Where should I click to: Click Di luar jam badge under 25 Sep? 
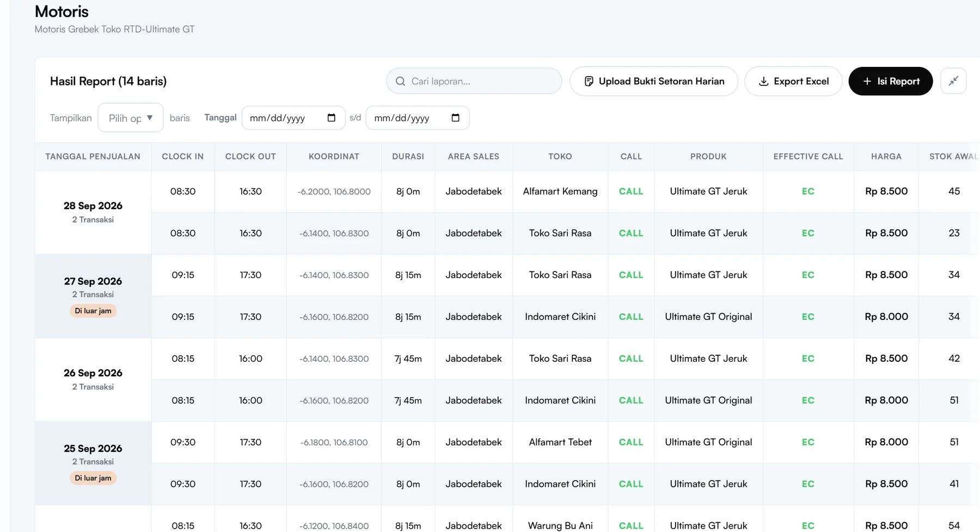(93, 478)
